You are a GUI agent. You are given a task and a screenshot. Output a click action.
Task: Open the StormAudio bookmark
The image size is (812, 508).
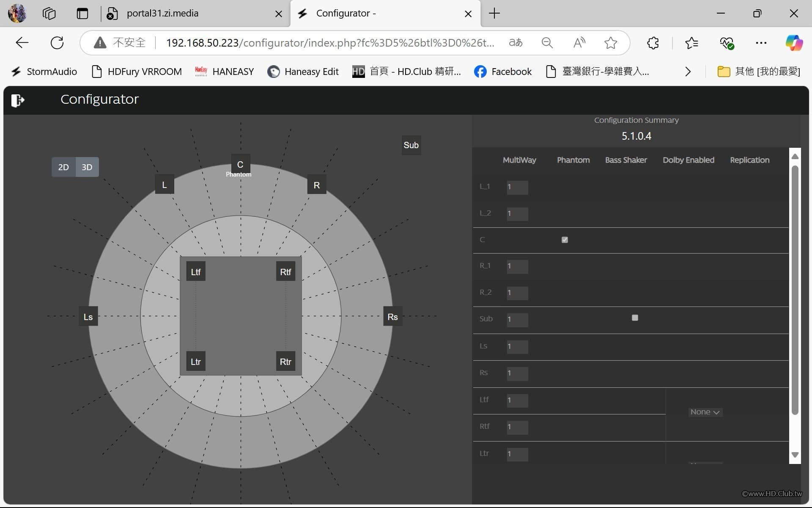pos(44,72)
